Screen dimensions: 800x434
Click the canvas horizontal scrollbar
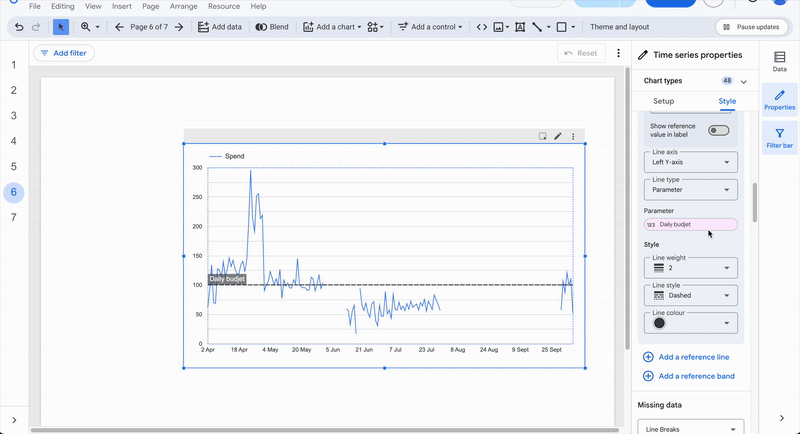coord(324,430)
